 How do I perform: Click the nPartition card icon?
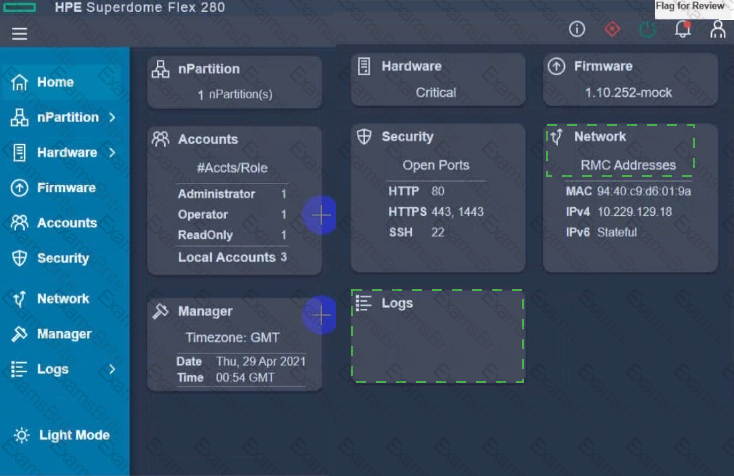(160, 70)
